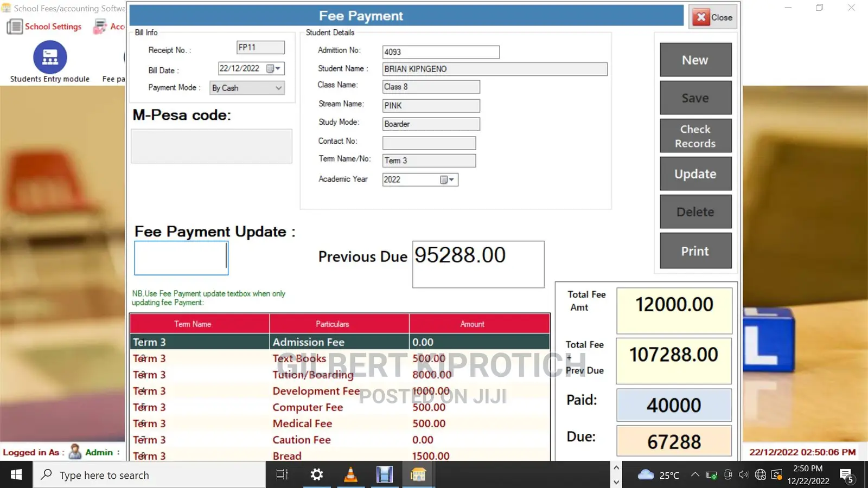Sort by the Particulars column header
The height and width of the screenshot is (488, 868).
340,324
